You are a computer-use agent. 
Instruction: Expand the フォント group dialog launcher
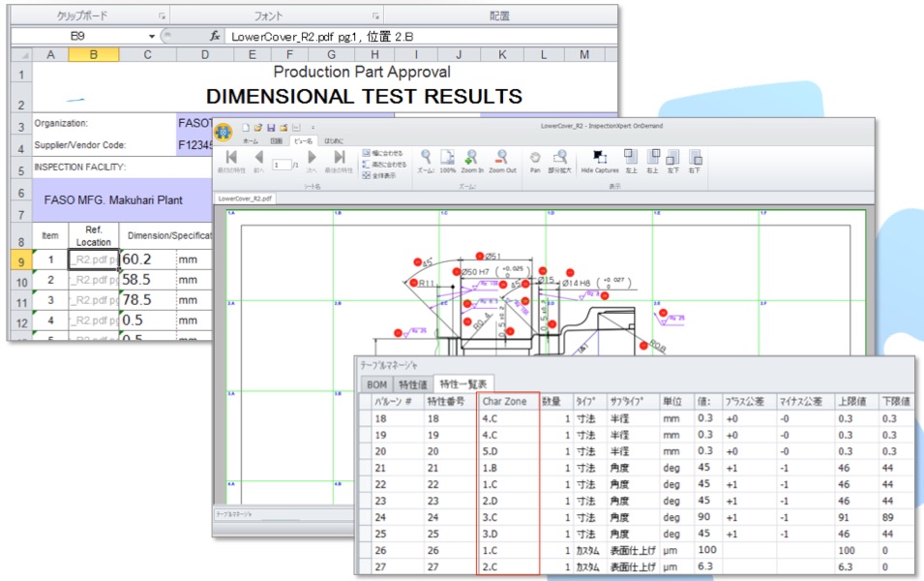coord(375,16)
